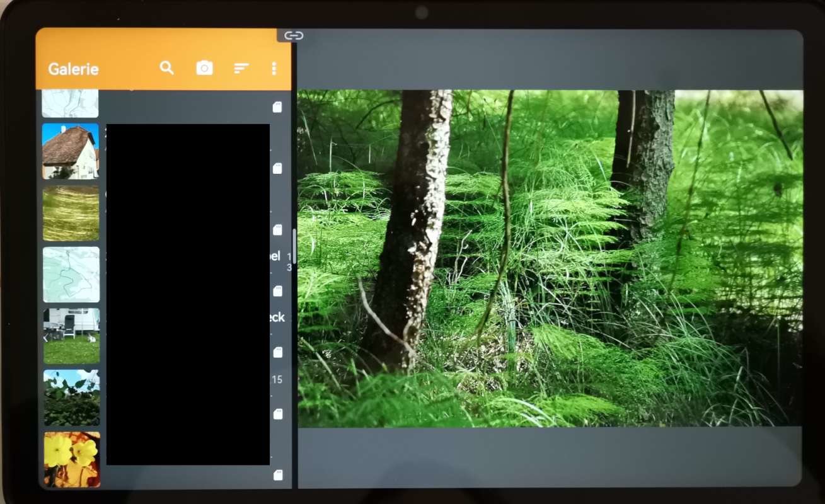Screen dimensions: 825x504
Task: Open the green leaves and sky thumbnail
Action: click(71, 398)
